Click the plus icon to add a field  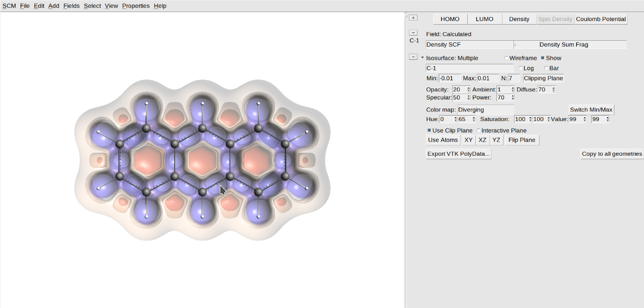tap(413, 17)
